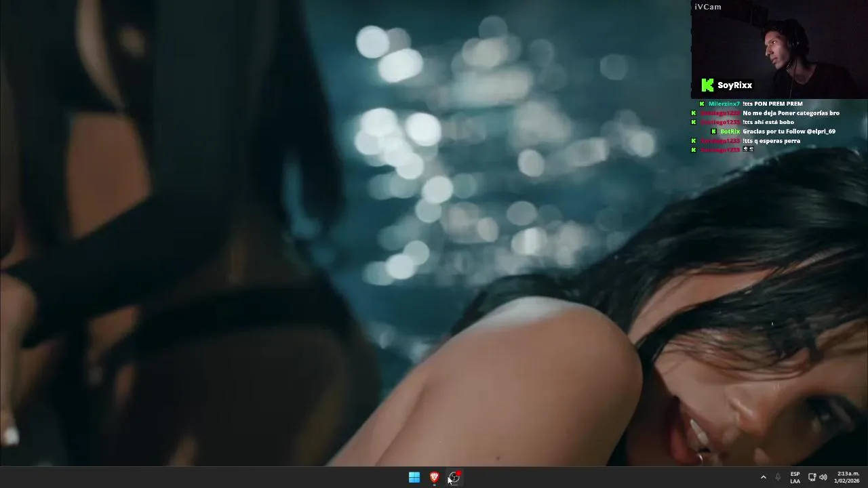Click message "Gracias por tu Follow @elpri_69"
Image resolution: width=868 pixels, height=488 pixels.
(789, 131)
